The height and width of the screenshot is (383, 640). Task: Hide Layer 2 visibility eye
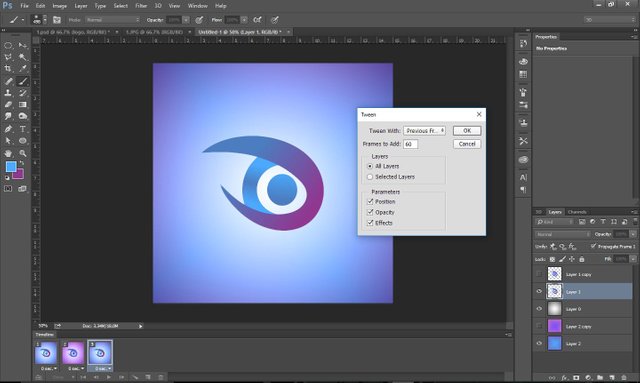coord(539,343)
